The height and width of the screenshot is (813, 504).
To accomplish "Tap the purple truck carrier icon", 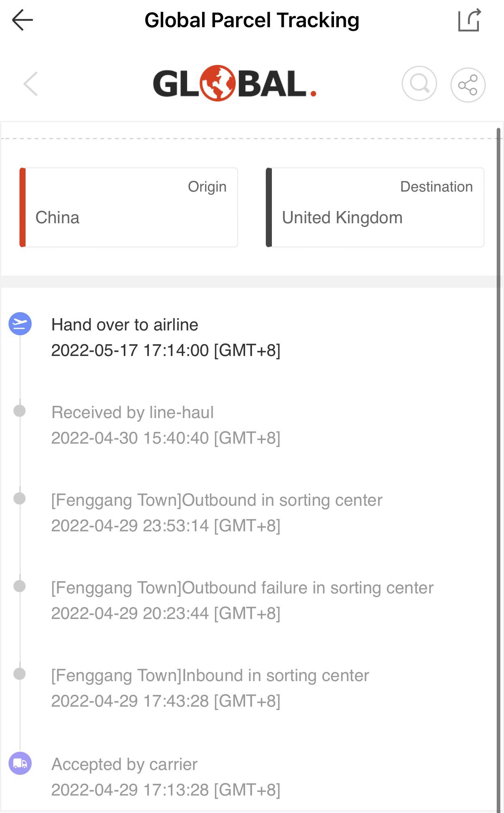I will 20,763.
